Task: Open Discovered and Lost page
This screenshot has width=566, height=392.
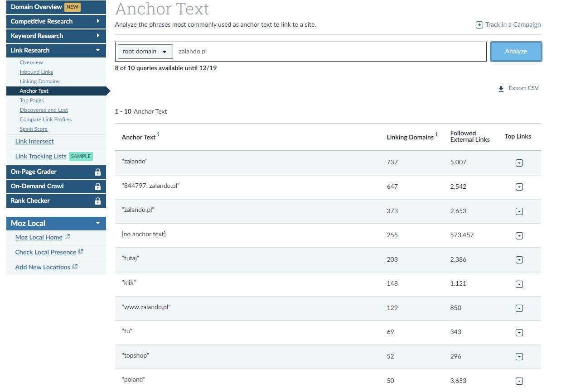Action: 44,110
